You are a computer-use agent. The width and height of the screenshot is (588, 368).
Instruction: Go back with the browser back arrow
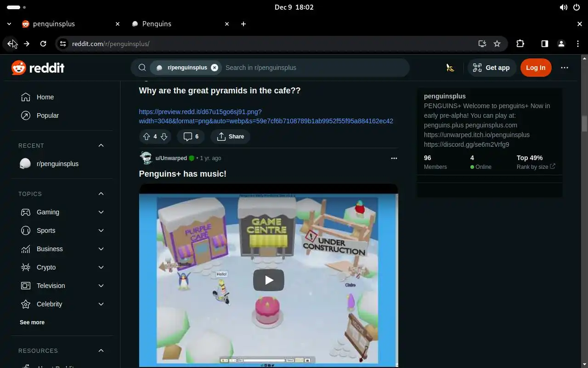(x=11, y=44)
